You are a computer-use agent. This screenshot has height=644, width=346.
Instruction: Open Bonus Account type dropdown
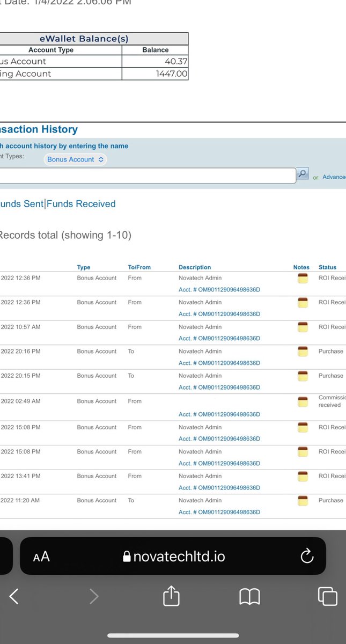pos(76,159)
